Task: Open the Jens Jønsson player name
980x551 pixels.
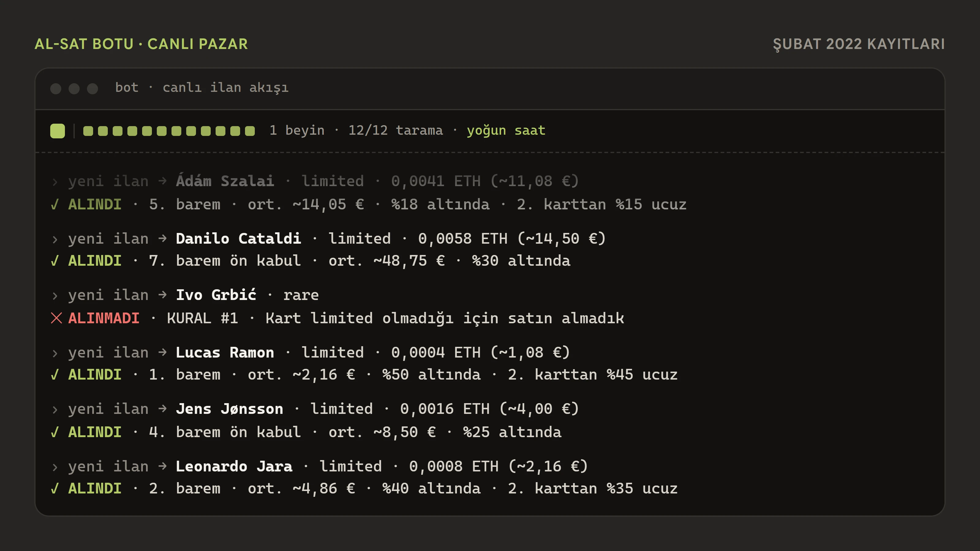Action: coord(229,409)
